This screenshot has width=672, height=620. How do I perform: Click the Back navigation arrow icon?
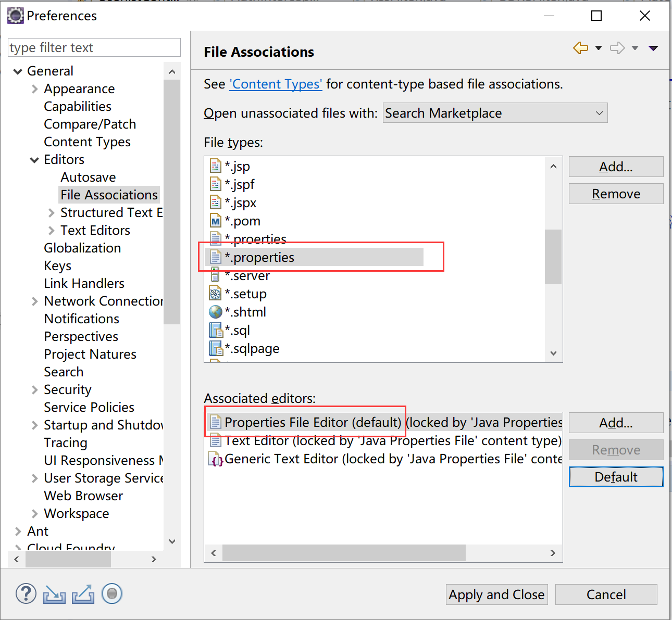click(580, 48)
